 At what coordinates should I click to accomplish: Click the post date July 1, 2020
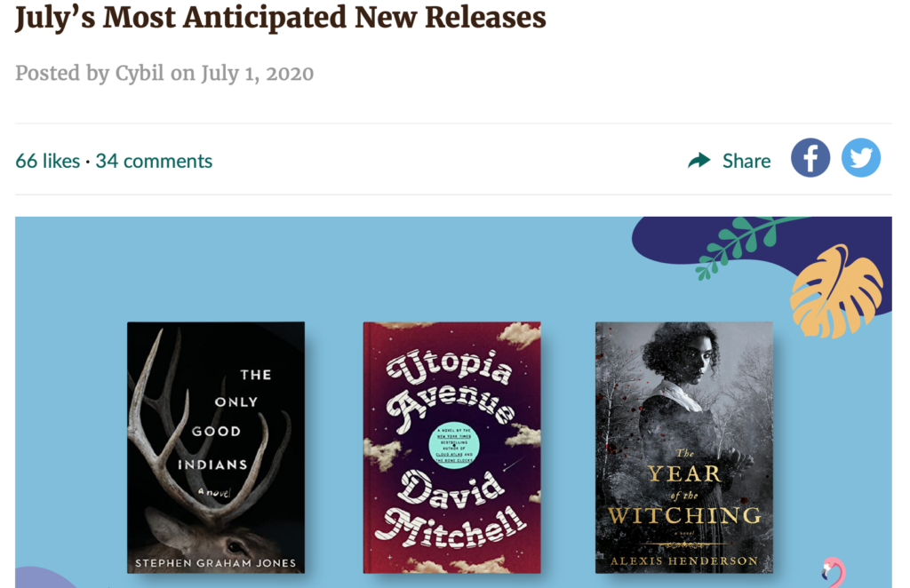click(x=257, y=73)
